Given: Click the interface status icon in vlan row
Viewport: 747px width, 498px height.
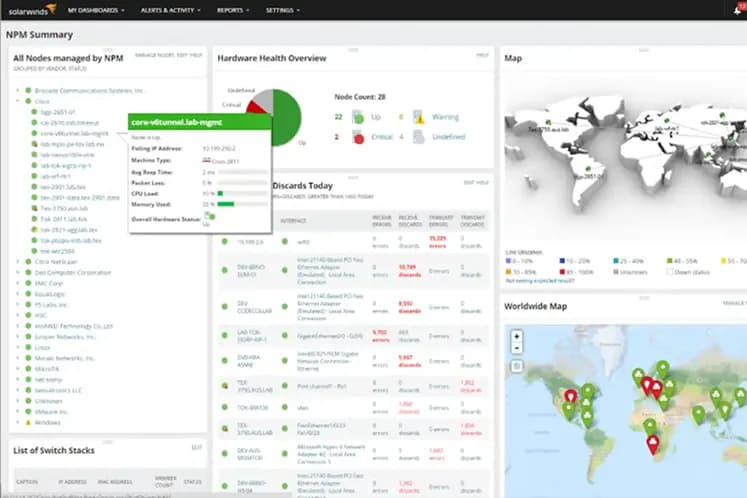Looking at the screenshot, I should click(x=285, y=407).
